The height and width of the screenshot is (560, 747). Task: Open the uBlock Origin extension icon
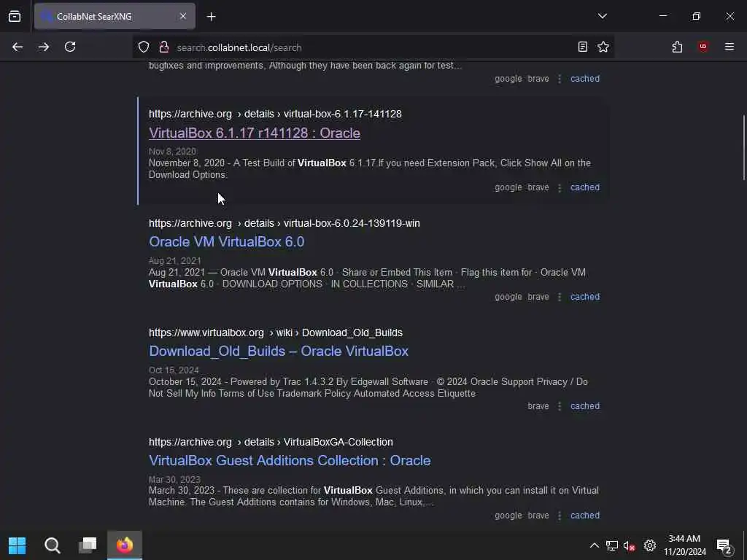pyautogui.click(x=703, y=47)
